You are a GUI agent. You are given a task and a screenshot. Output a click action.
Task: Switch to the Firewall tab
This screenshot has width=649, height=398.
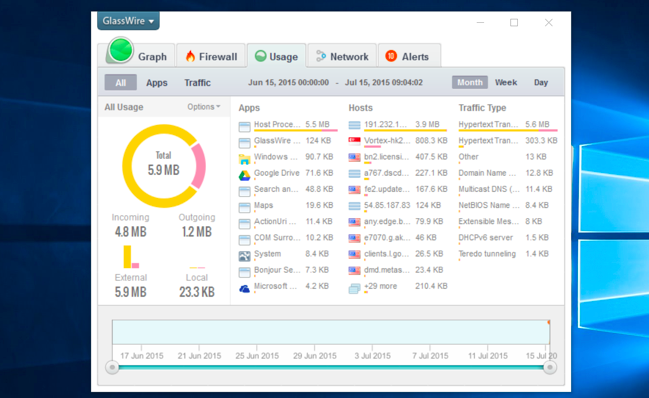[211, 56]
